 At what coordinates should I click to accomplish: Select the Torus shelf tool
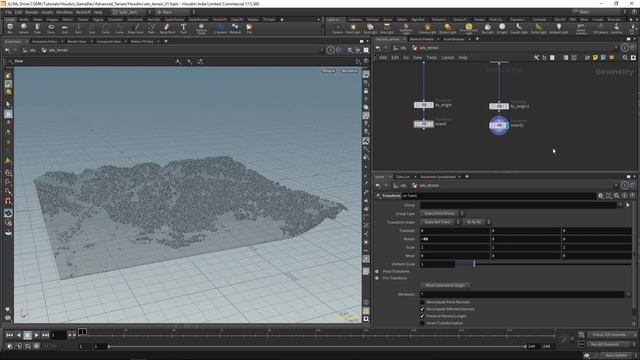coord(51,28)
